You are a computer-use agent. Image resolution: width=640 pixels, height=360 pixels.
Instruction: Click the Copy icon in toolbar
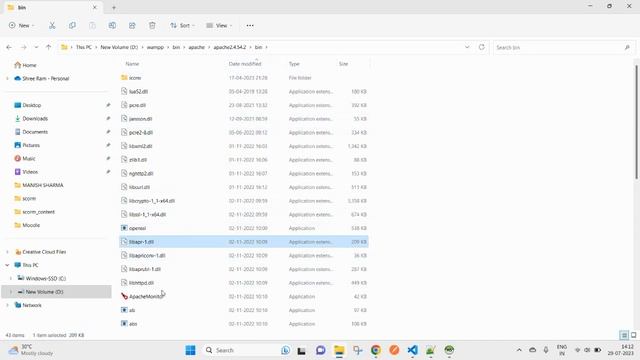[72, 25]
